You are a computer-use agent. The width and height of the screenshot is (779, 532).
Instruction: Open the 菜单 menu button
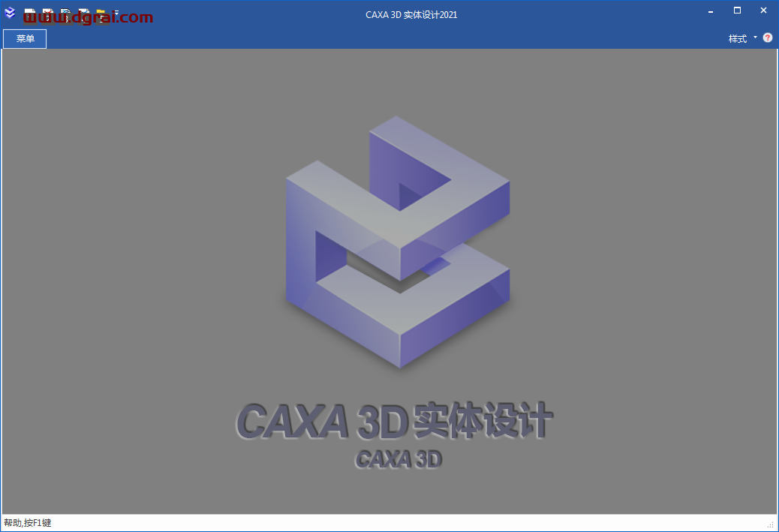click(25, 39)
